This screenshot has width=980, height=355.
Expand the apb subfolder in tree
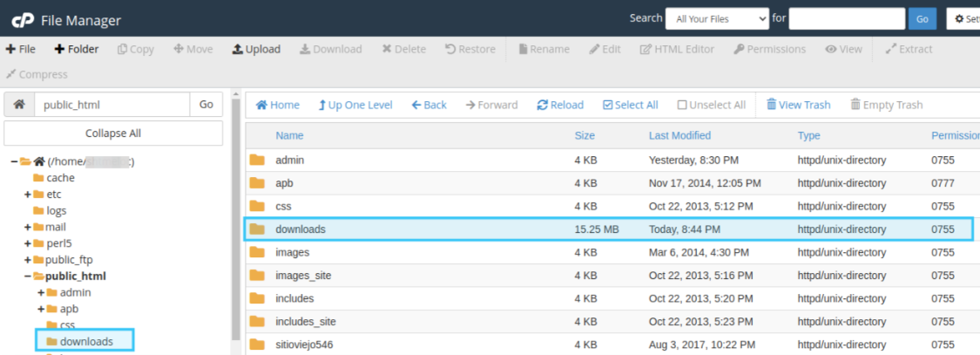click(41, 308)
